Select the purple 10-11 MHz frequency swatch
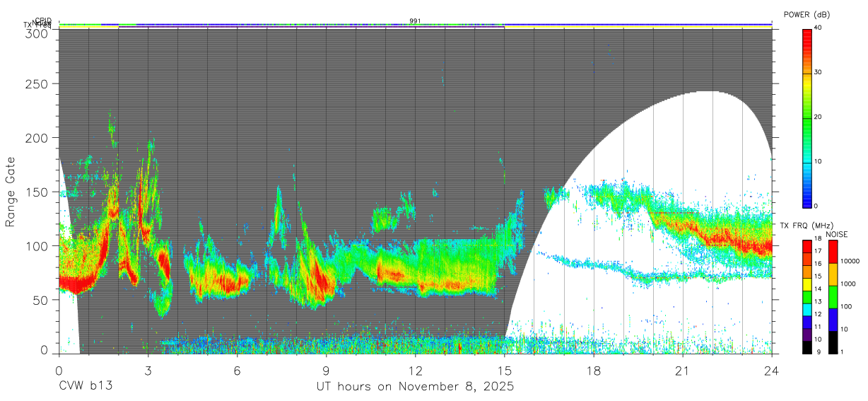The image size is (868, 401). pos(807,334)
